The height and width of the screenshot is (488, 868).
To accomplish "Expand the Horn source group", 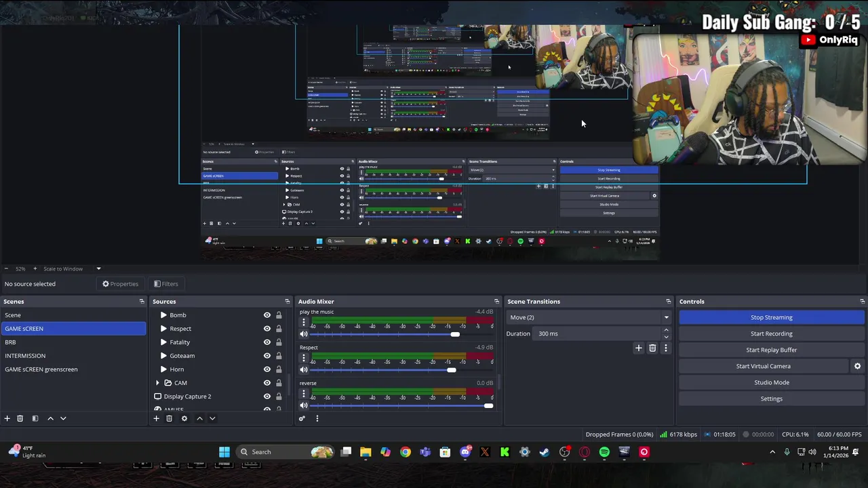I will (x=163, y=369).
